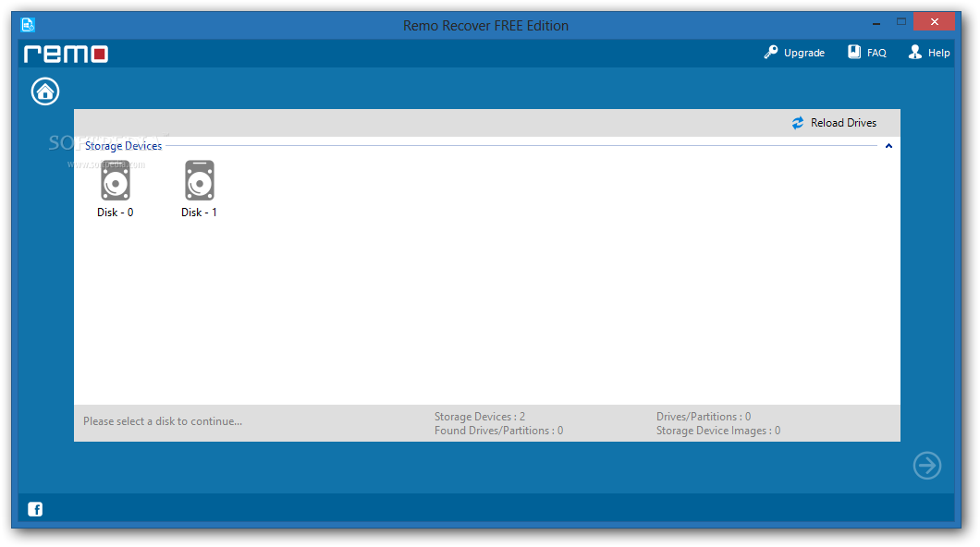Image resolution: width=980 pixels, height=547 pixels.
Task: Click the Reload Drives refresh icon
Action: 798,123
